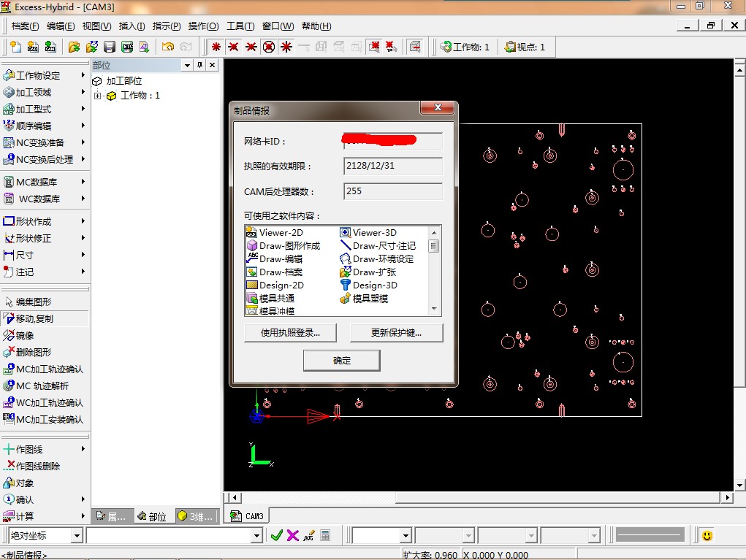The height and width of the screenshot is (560, 746).
Task: Click 视点: 1 toolbar button
Action: click(x=525, y=47)
